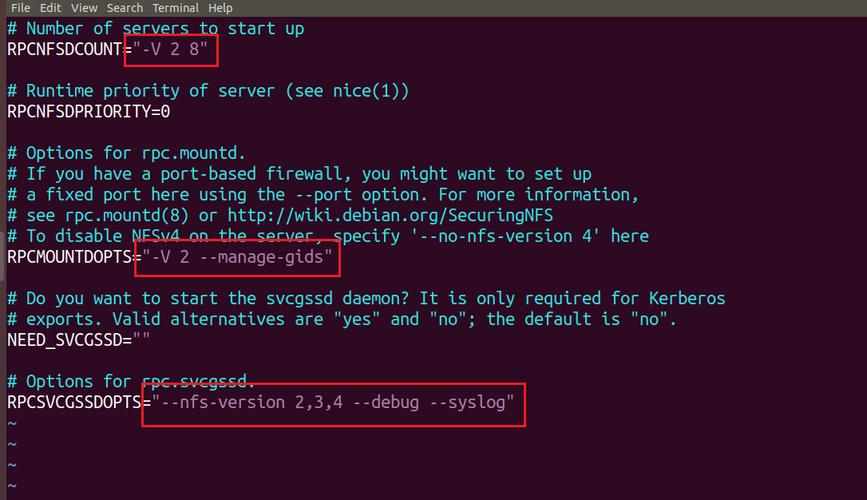
Task: Click the RPCNFSDPRIORITY=0 line
Action: tap(88, 111)
